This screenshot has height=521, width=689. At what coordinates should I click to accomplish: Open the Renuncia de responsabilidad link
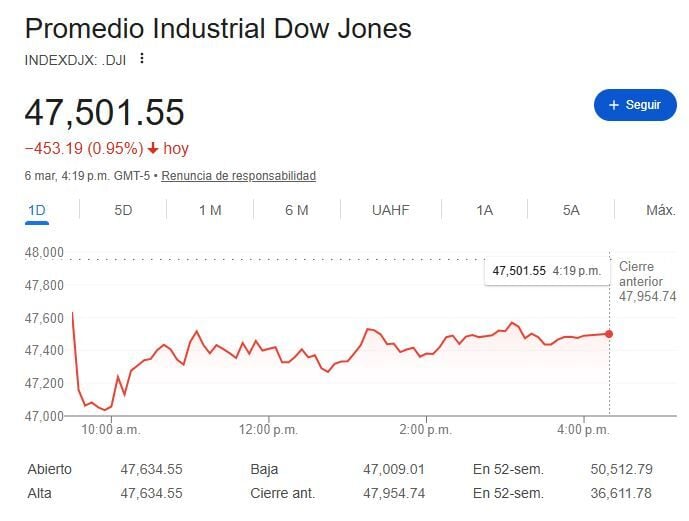pyautogui.click(x=239, y=176)
